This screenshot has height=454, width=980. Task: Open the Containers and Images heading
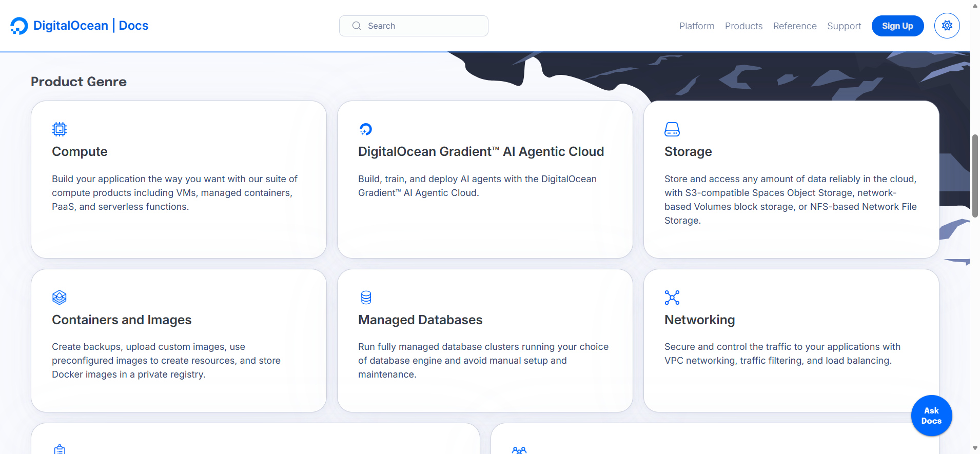tap(122, 320)
